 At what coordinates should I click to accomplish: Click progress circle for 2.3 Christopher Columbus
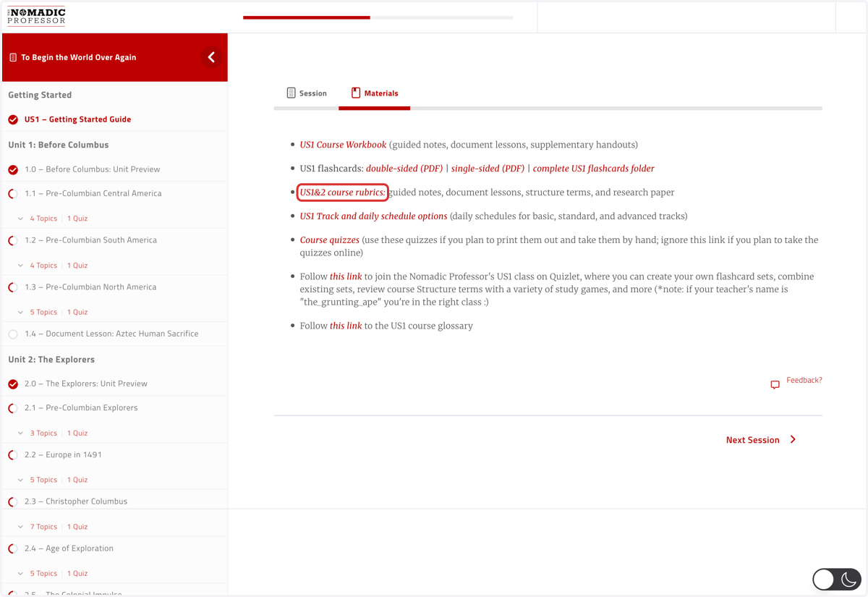pyautogui.click(x=13, y=501)
